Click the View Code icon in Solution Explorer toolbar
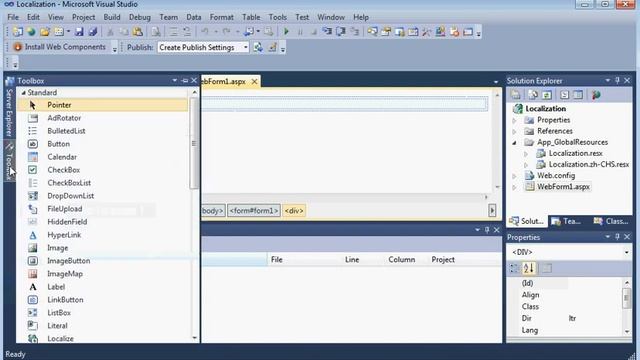 (564, 95)
